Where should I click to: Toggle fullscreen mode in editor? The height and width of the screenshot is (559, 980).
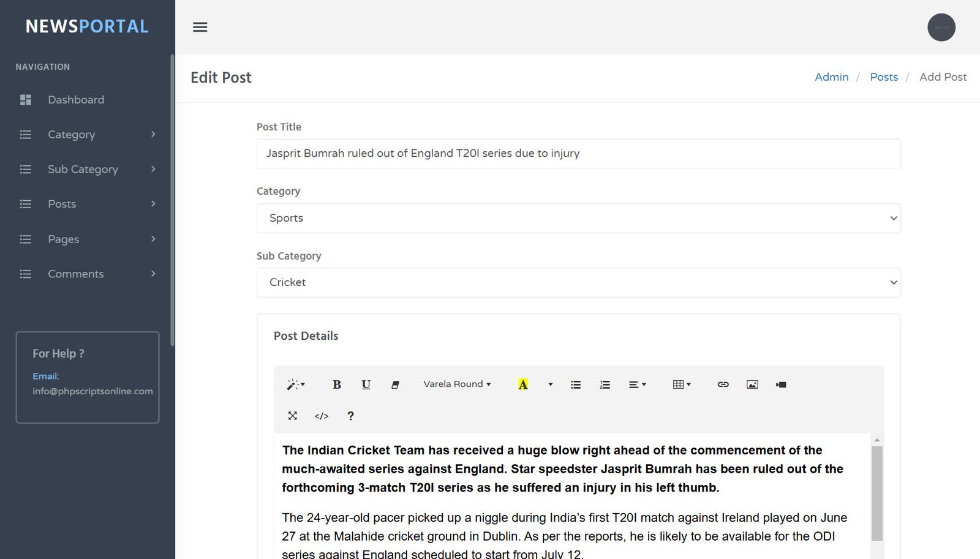(293, 416)
